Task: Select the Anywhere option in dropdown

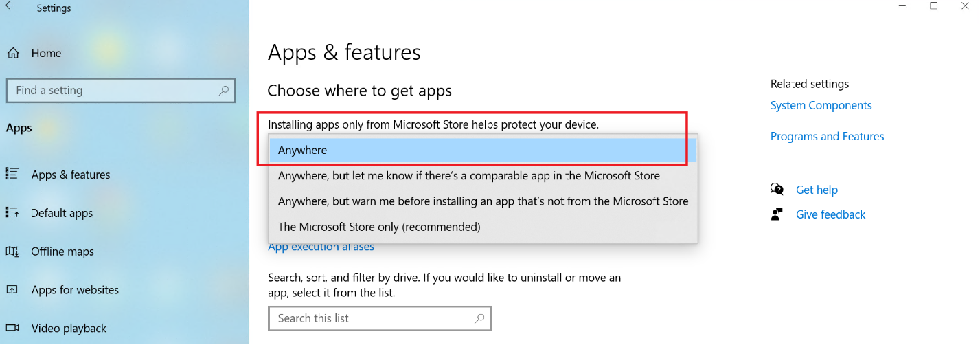Action: 483,150
